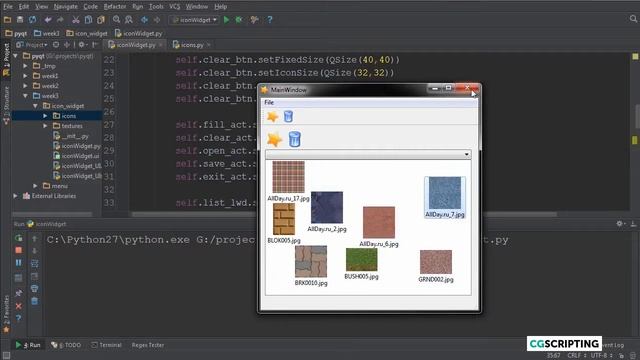Click the Undo arrow in the toolbar
This screenshot has width=640, height=360.
(x=48, y=20)
